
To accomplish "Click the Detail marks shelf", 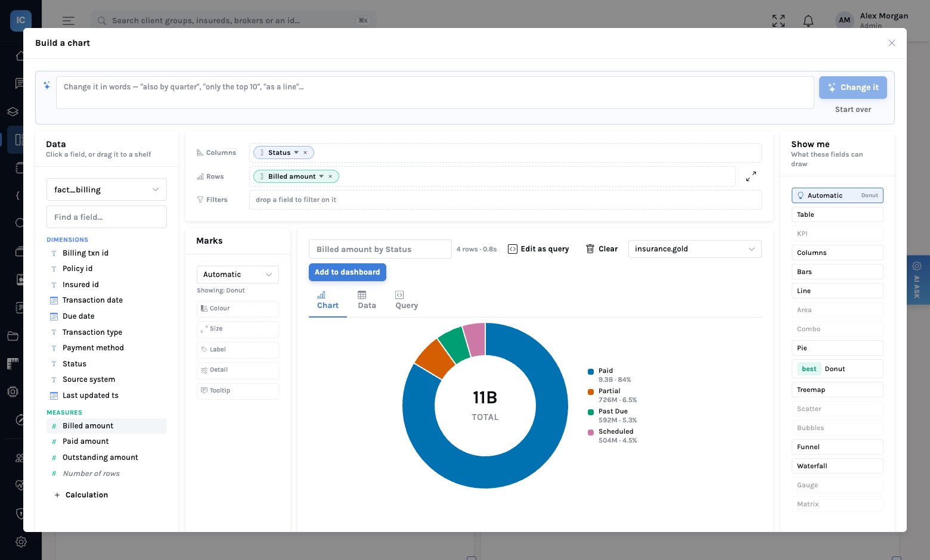I will pos(238,370).
